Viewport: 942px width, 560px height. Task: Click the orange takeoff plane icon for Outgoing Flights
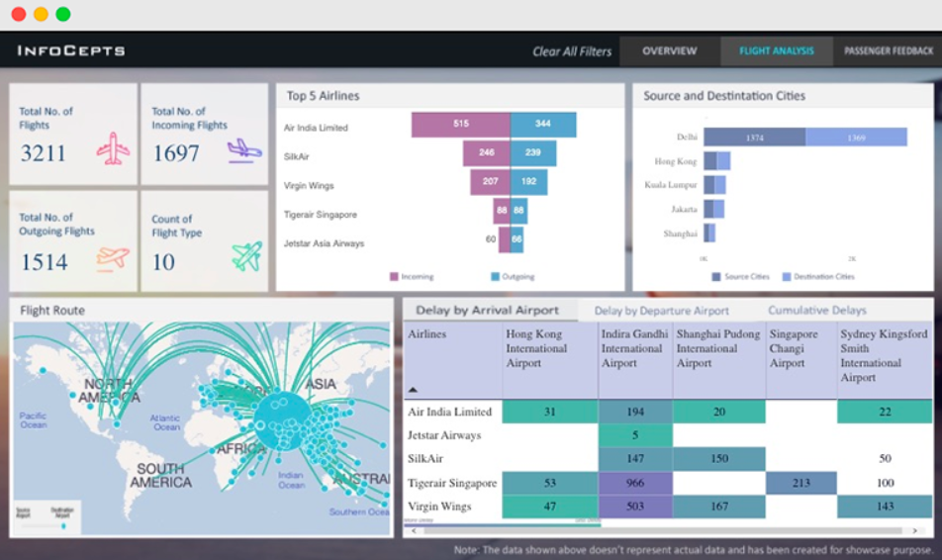tap(113, 258)
